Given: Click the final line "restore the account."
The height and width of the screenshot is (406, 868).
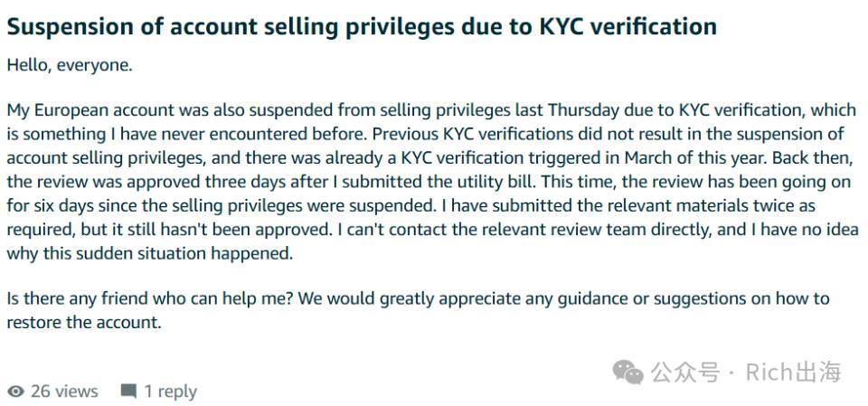Looking at the screenshot, I should (83, 323).
